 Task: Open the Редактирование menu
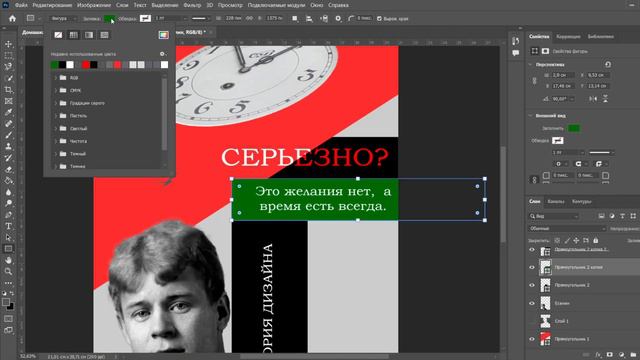click(52, 5)
